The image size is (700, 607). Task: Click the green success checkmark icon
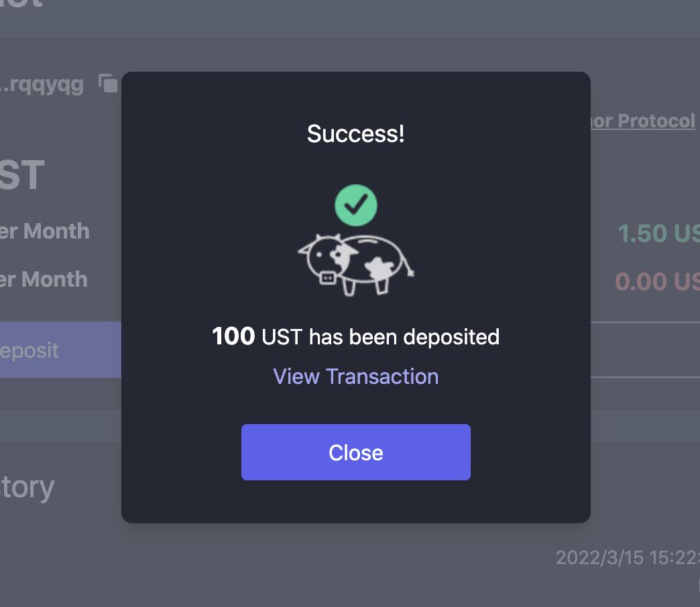(x=356, y=205)
